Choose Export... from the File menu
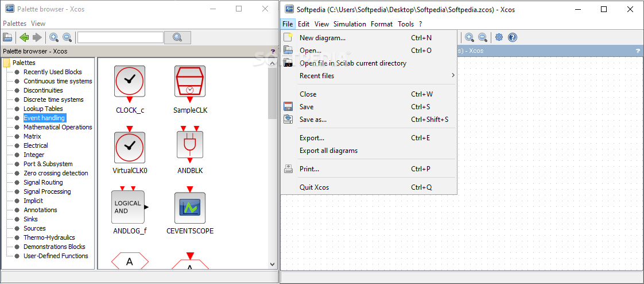Image resolution: width=644 pixels, height=284 pixels. click(x=369, y=138)
